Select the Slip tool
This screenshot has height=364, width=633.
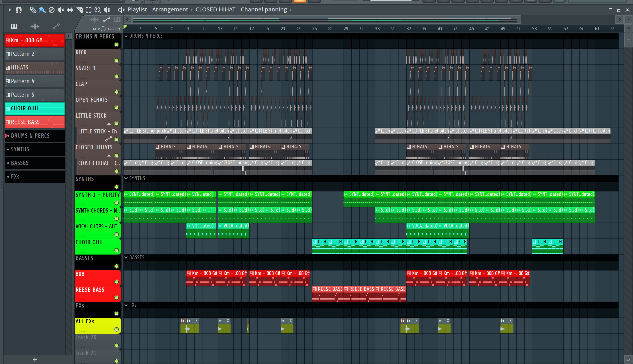(x=70, y=10)
